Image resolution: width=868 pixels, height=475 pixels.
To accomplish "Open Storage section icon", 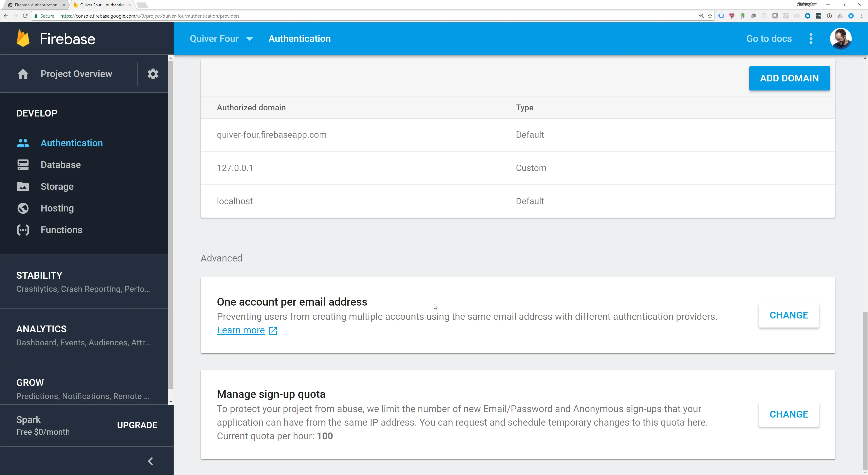I will (23, 186).
